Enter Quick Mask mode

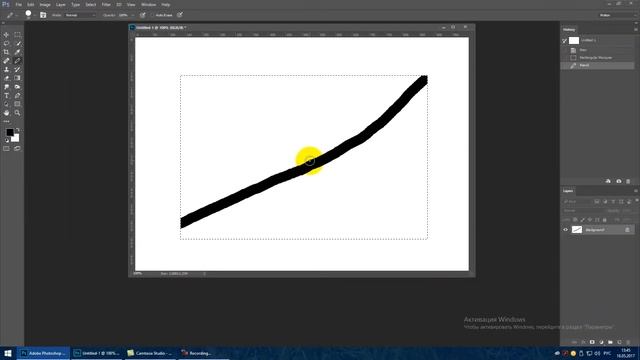coord(6,149)
